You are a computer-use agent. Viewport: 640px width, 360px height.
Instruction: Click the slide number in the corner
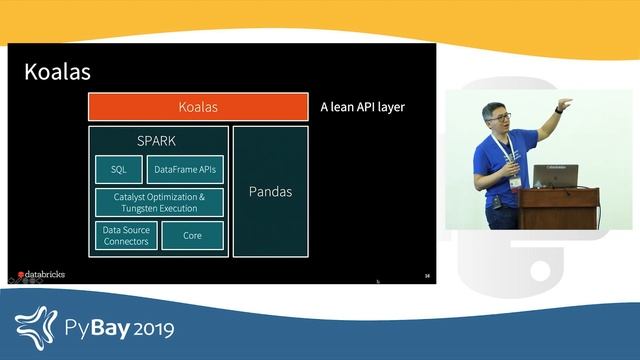coord(427,276)
